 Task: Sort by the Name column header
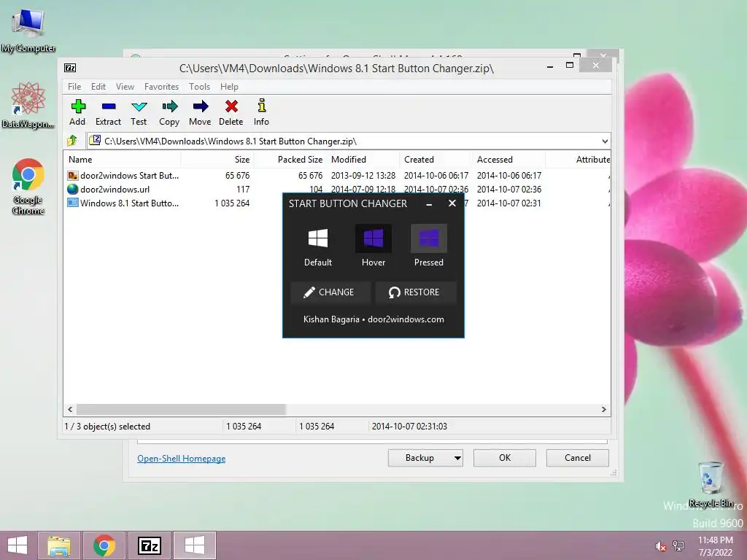[122, 160]
